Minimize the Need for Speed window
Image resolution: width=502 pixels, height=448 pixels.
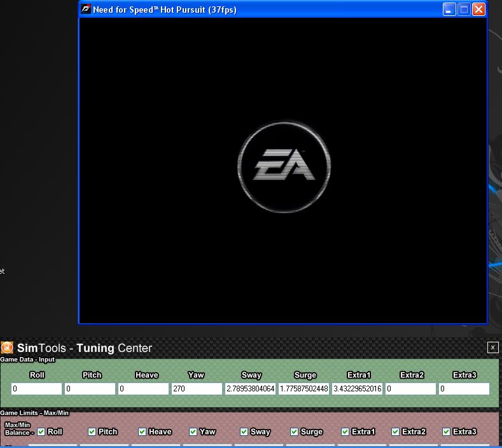tap(449, 10)
